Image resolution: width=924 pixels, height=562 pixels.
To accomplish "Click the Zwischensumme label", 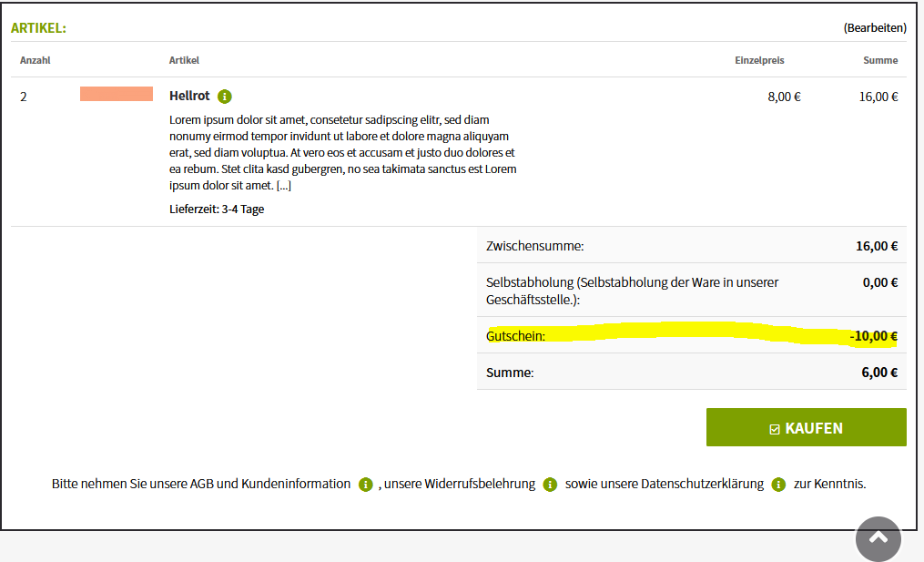I will click(535, 246).
